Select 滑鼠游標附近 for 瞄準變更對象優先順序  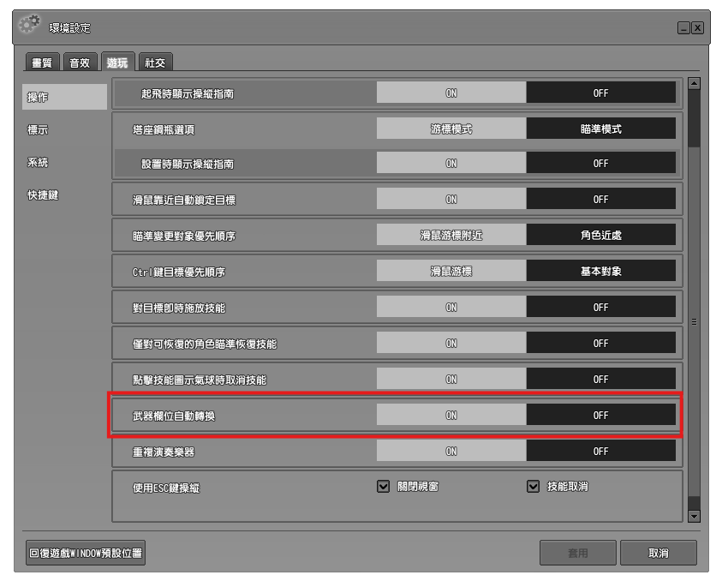(451, 235)
